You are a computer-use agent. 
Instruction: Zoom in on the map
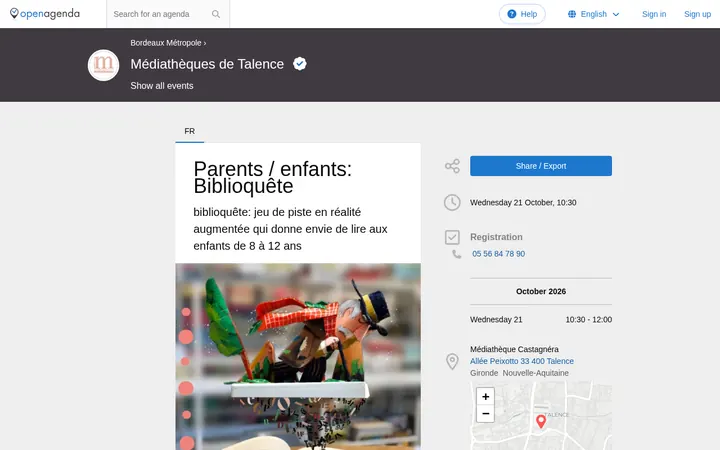(x=485, y=397)
